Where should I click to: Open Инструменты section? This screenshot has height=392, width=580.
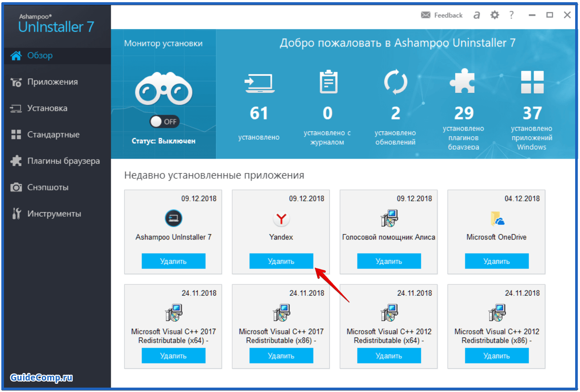pos(57,214)
